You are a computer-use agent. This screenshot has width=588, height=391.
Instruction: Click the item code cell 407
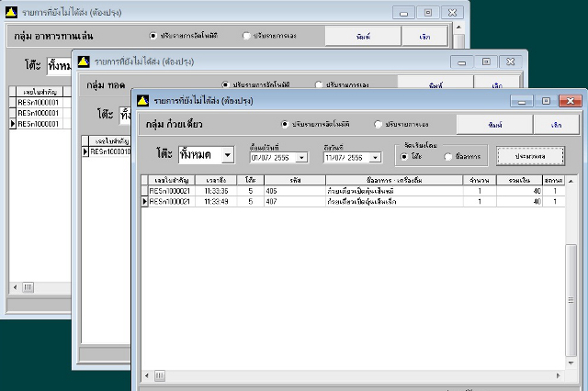point(295,202)
